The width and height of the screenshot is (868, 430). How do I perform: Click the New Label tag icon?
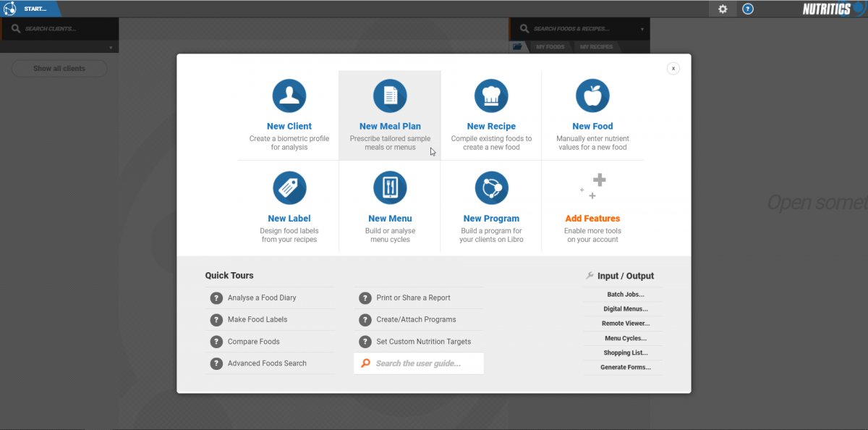click(x=289, y=188)
